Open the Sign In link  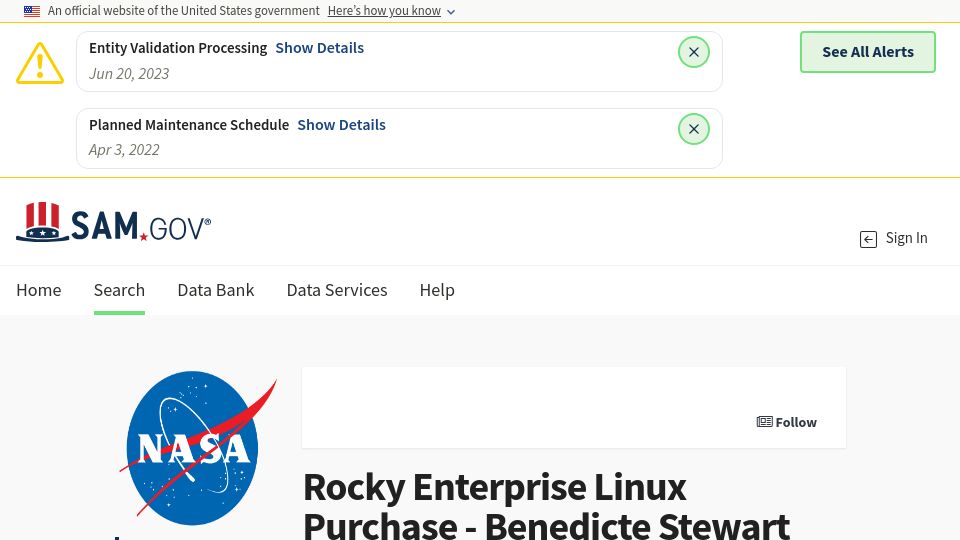click(x=906, y=238)
